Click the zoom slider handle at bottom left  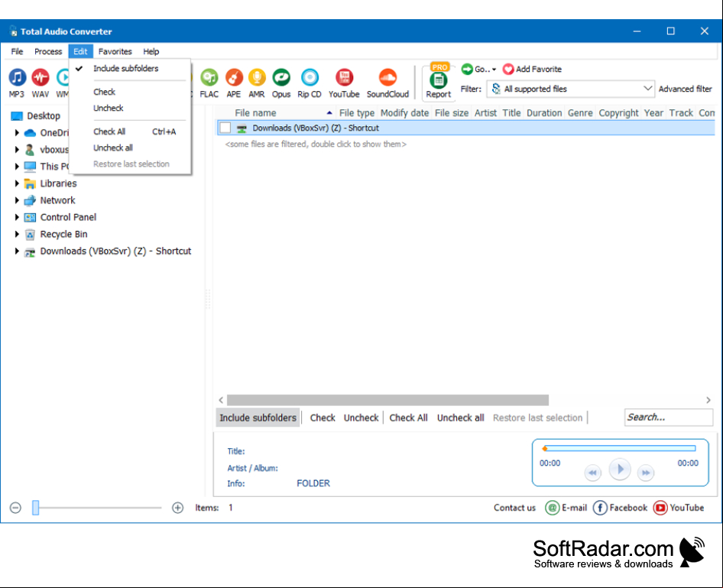[35, 508]
